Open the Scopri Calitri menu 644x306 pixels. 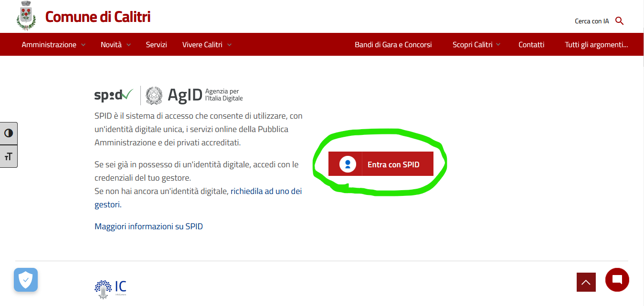coord(473,44)
